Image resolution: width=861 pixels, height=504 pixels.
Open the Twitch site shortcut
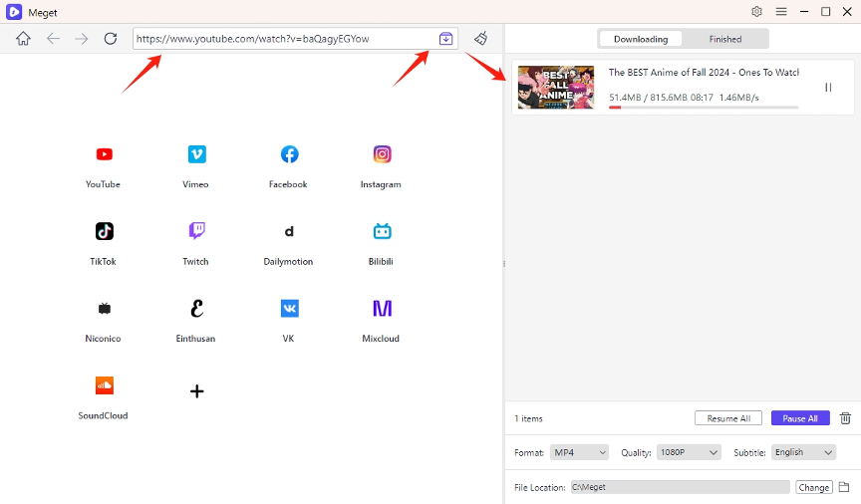[196, 231]
